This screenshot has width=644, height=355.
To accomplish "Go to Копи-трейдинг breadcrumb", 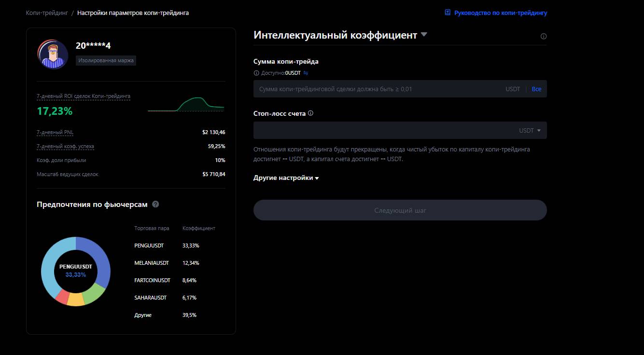I will click(x=46, y=13).
